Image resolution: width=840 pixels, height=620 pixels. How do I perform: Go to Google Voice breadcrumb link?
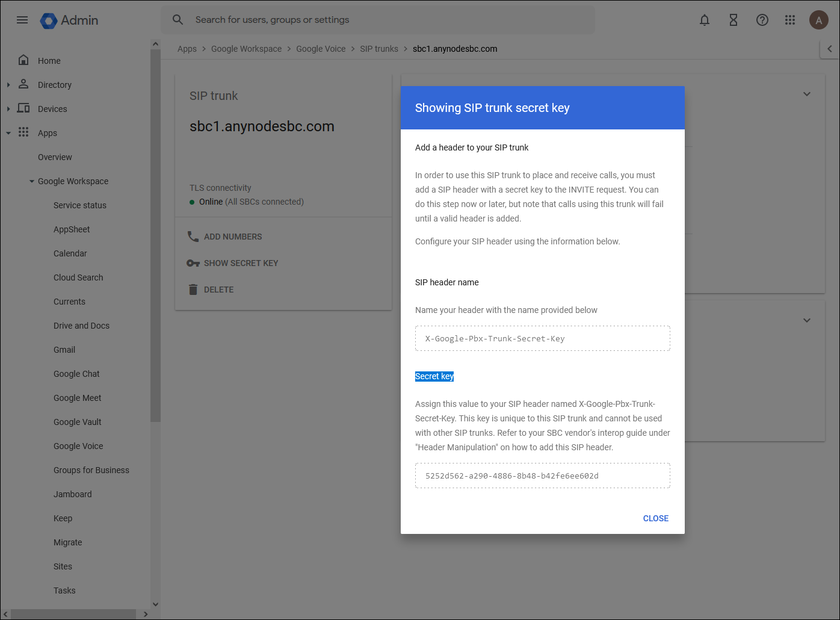tap(321, 49)
